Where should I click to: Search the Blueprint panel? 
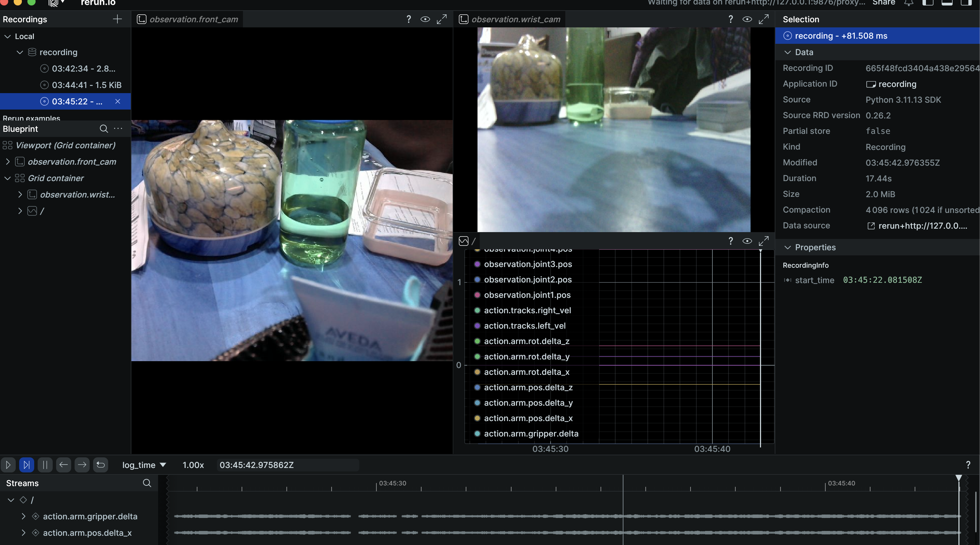[103, 129]
